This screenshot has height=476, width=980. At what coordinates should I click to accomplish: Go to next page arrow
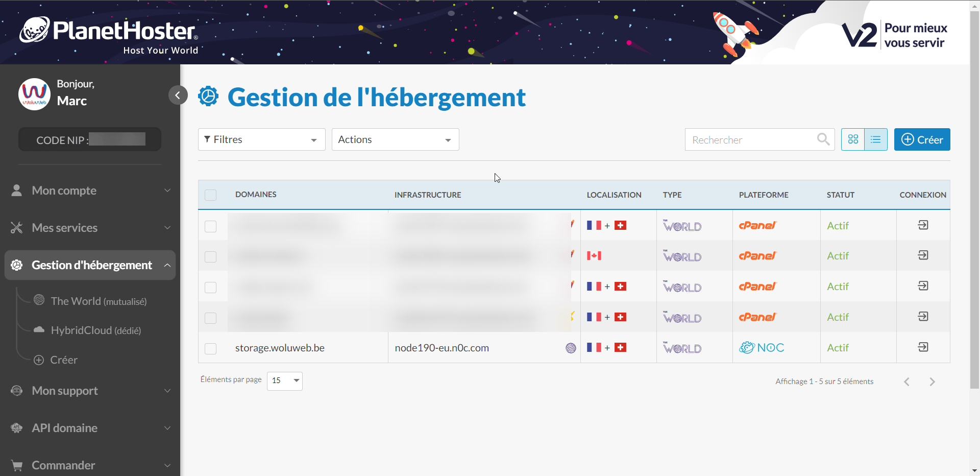pos(932,382)
